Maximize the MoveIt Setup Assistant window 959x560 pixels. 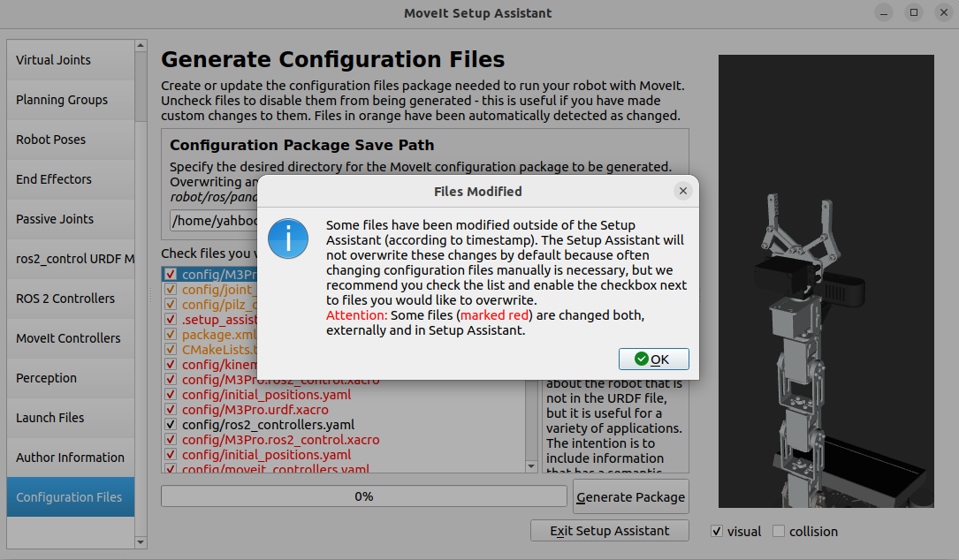tap(914, 13)
